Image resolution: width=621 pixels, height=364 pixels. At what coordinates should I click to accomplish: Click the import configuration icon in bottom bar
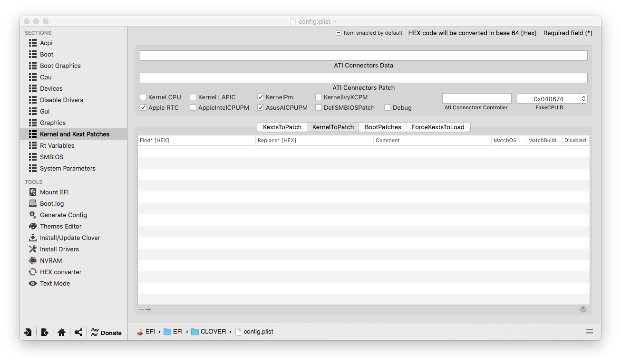tap(28, 333)
